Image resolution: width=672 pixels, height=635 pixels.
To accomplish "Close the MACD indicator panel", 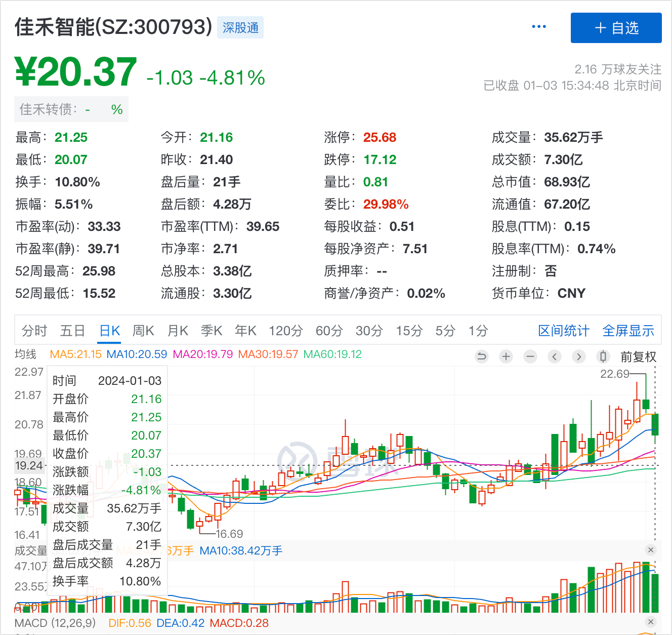I will [x=651, y=622].
